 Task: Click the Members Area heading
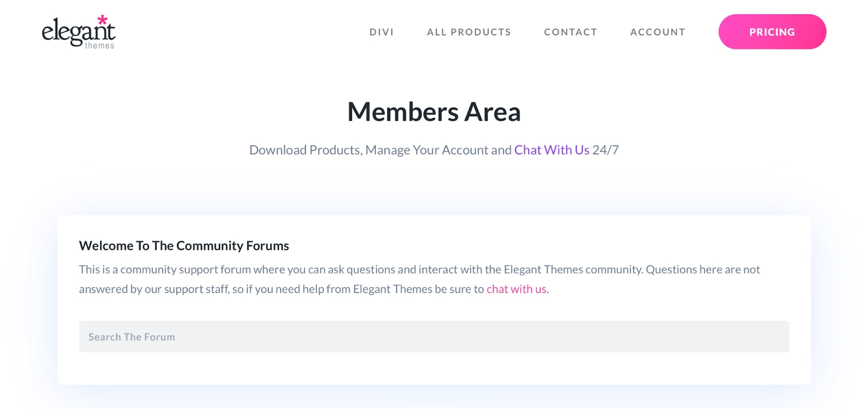434,112
